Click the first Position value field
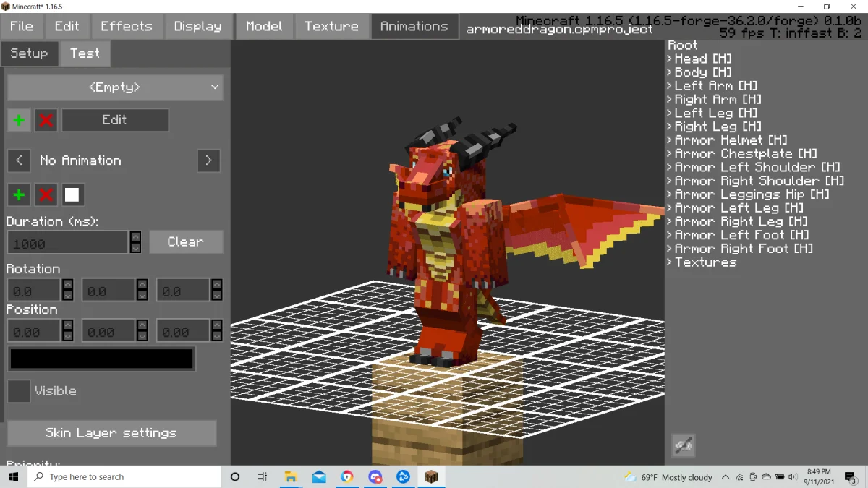868x488 pixels. coord(33,331)
